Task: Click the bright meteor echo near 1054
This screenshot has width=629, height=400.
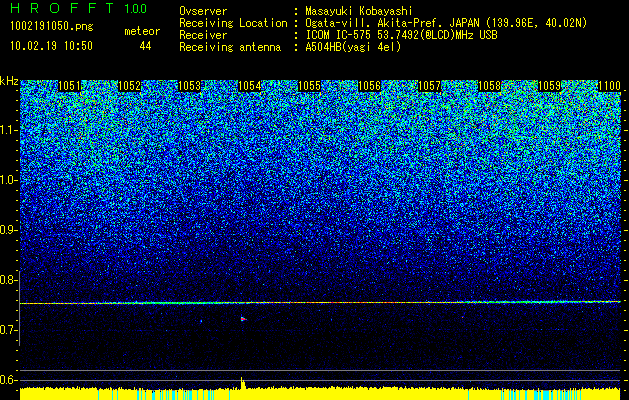Action: click(243, 319)
